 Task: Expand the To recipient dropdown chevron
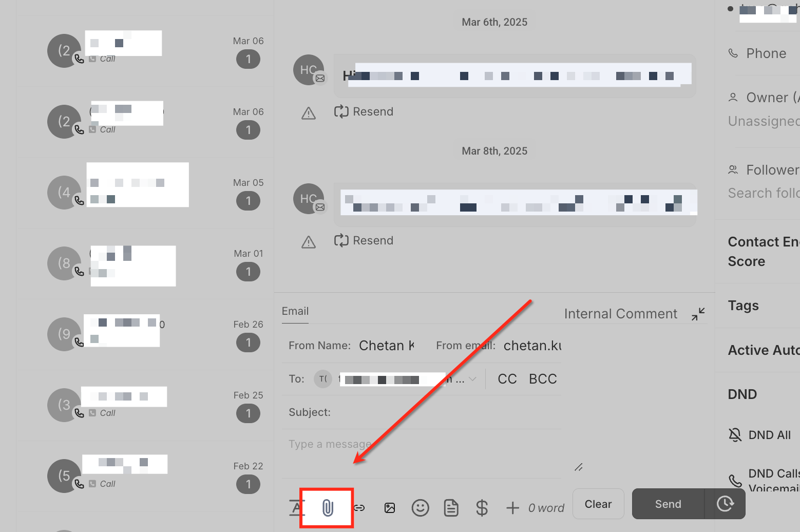tap(472, 379)
